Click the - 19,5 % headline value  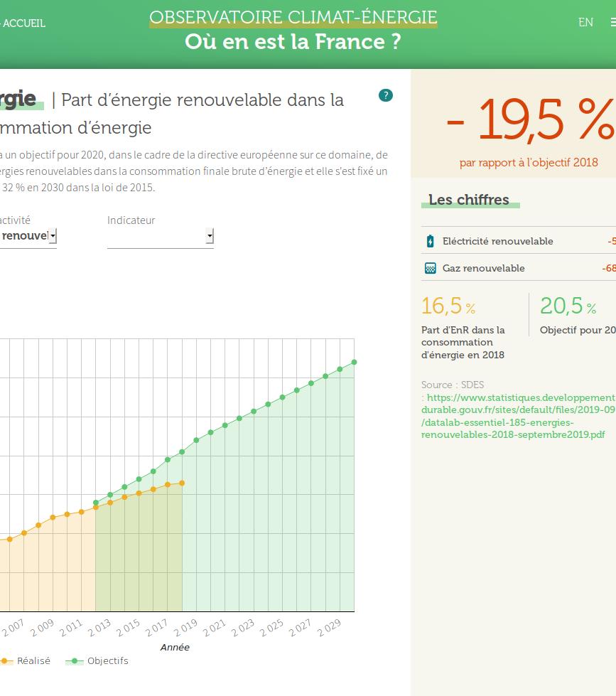(529, 119)
